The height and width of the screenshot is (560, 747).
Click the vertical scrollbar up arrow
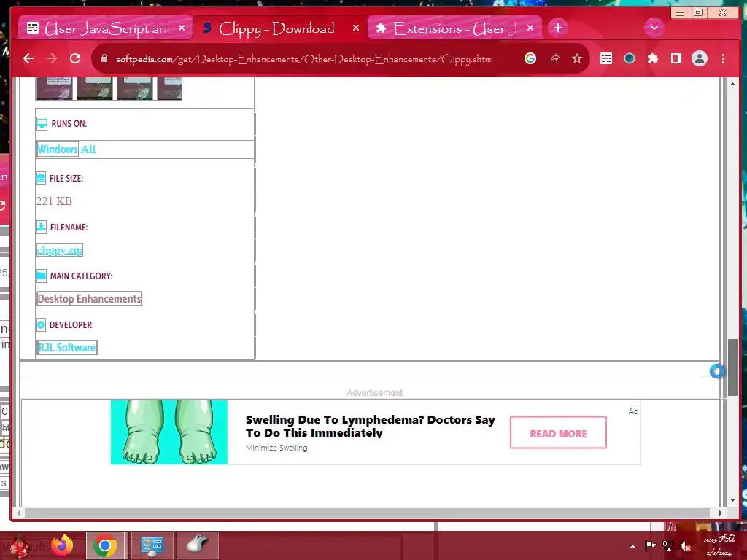click(732, 84)
